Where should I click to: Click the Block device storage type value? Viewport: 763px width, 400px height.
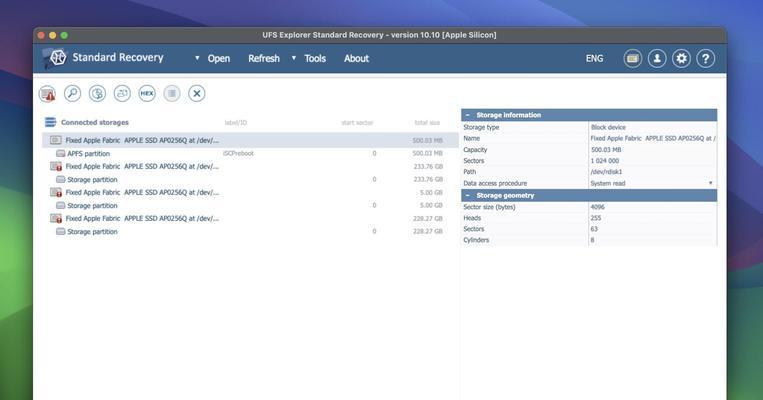608,127
